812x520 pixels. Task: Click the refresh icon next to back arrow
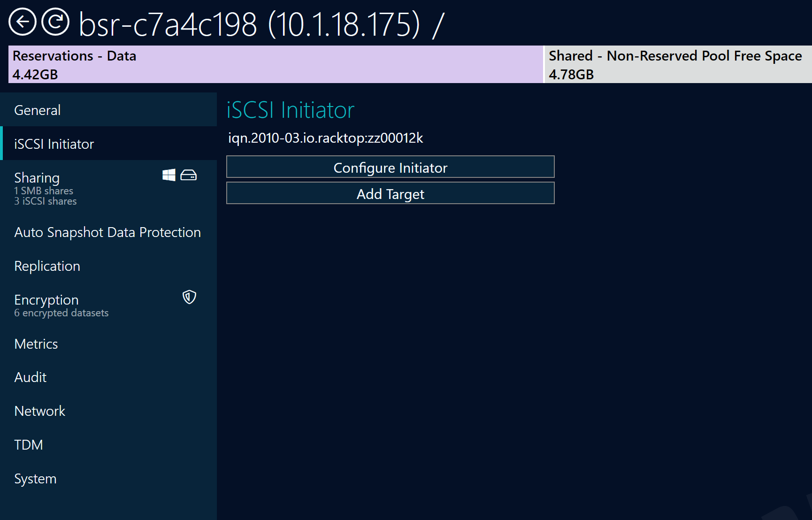[x=55, y=22]
